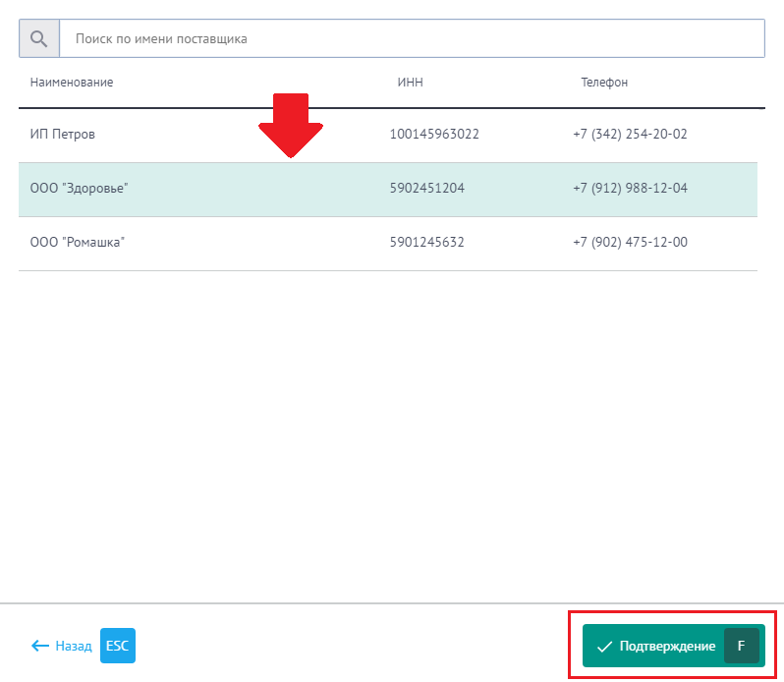Click the Наименование column header

click(x=72, y=83)
